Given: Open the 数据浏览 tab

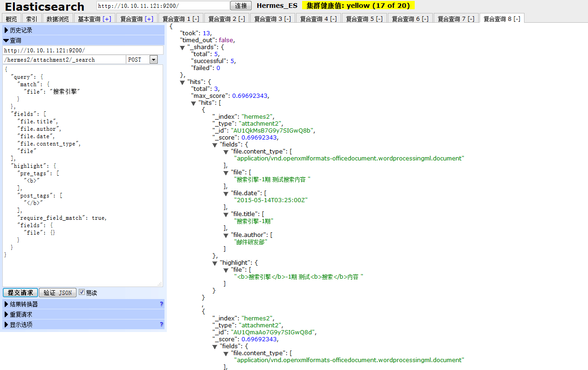Looking at the screenshot, I should point(58,19).
